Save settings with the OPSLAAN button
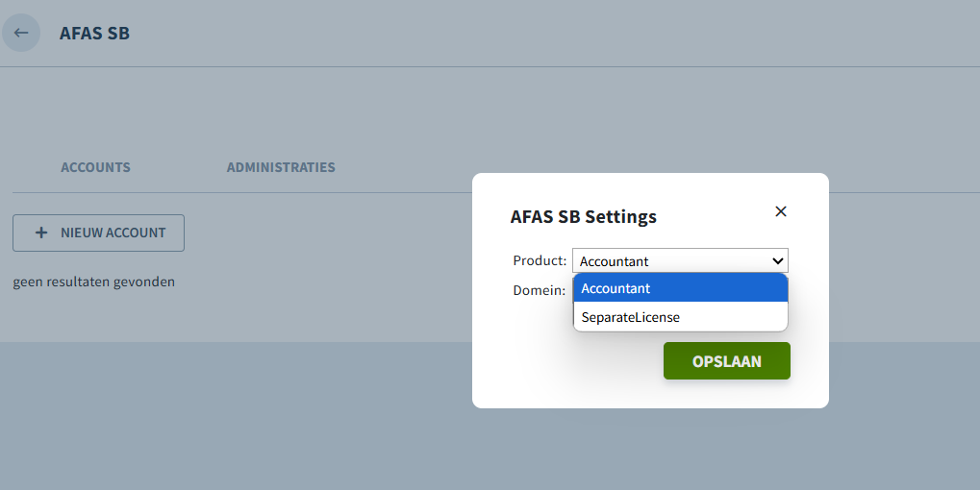 coord(727,361)
